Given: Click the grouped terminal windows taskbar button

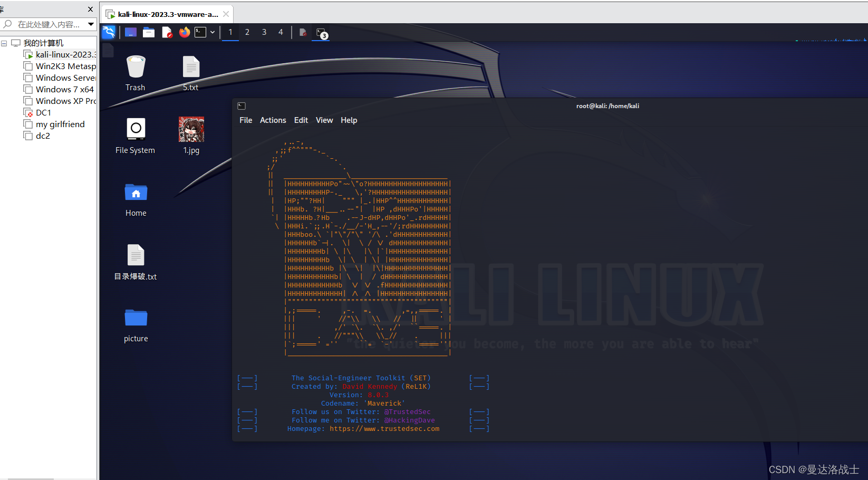Looking at the screenshot, I should coord(321,33).
